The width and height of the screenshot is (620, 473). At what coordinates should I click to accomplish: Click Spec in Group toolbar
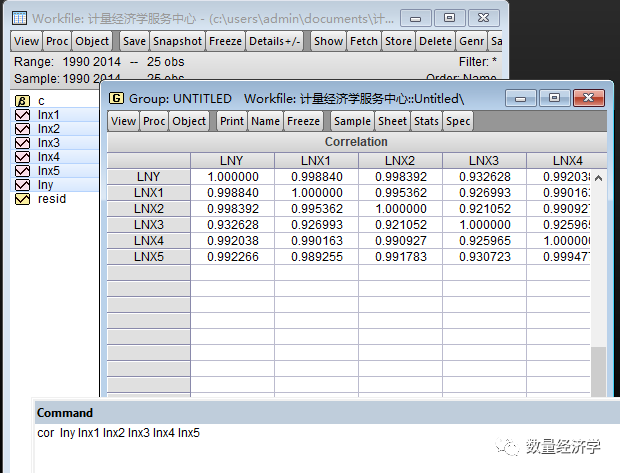[x=458, y=121]
